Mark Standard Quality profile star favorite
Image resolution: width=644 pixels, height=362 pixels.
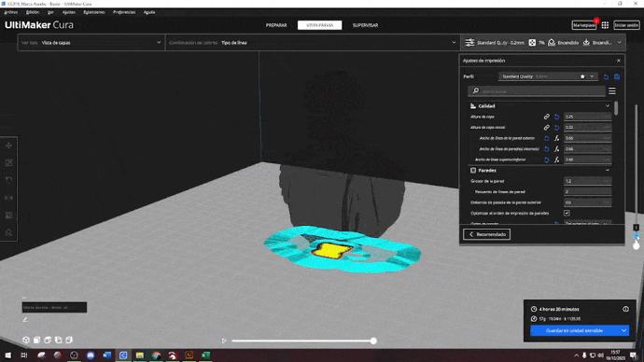(582, 77)
